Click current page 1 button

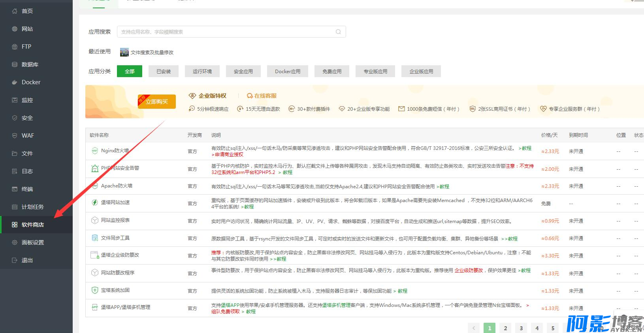(x=490, y=328)
